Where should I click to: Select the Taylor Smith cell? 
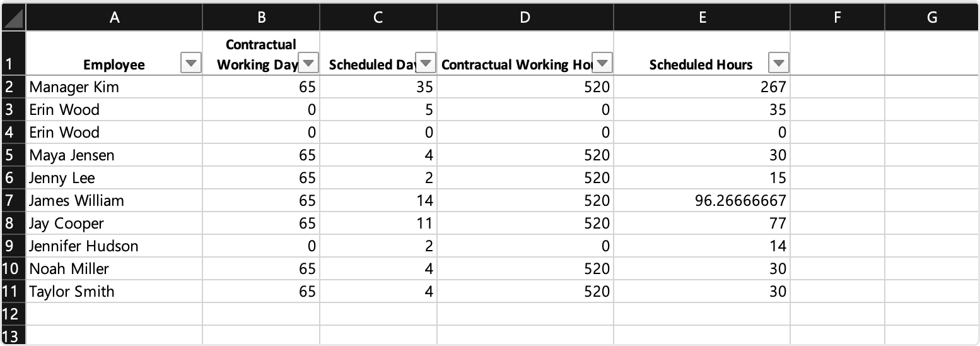coord(114,292)
